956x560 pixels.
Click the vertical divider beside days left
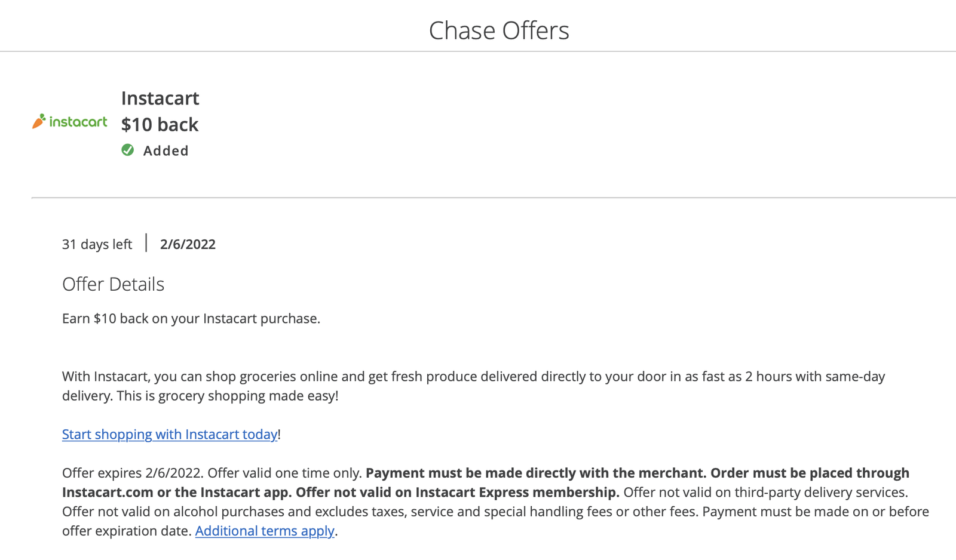click(x=146, y=243)
